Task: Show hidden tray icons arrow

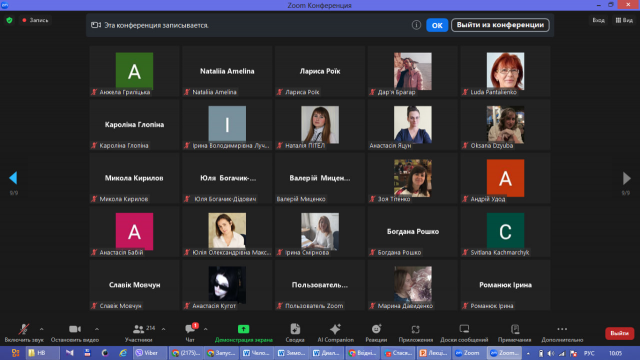Action: tap(528, 353)
